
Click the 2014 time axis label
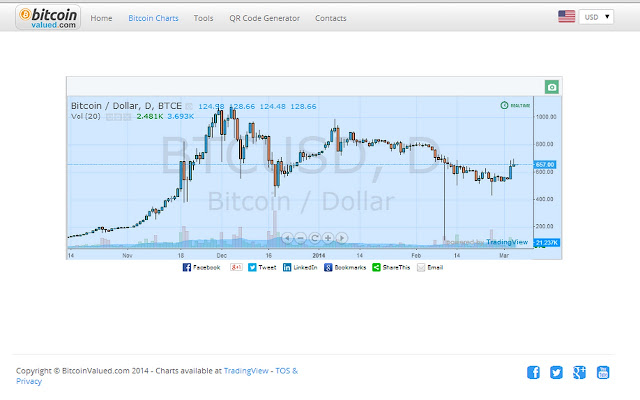click(319, 256)
